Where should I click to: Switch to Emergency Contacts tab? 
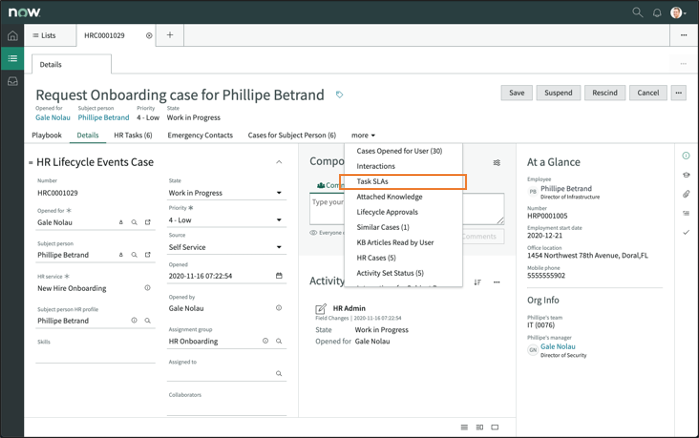click(x=200, y=135)
